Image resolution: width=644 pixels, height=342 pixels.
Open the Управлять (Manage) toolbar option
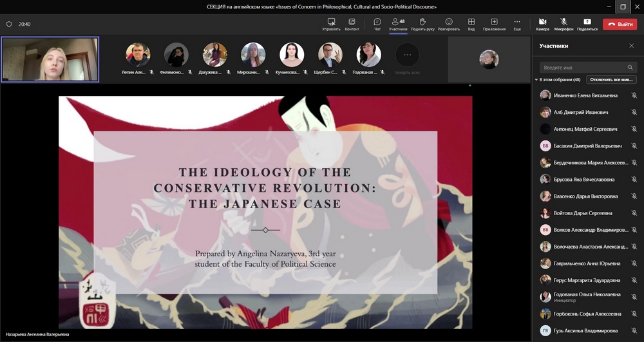[331, 24]
